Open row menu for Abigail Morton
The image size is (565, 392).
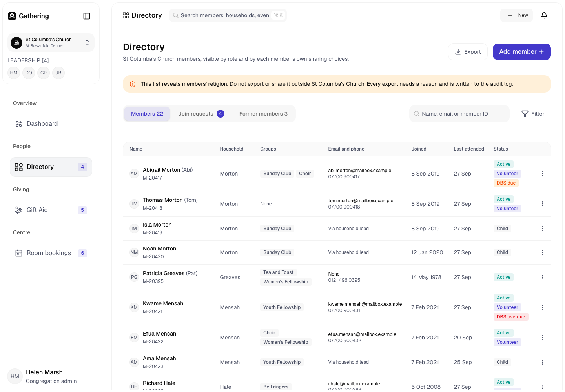point(543,174)
